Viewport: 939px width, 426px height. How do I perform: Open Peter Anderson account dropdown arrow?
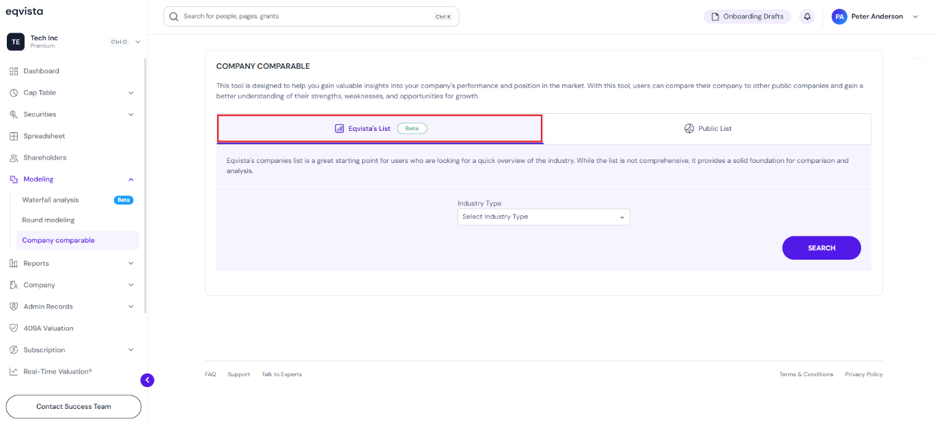tap(915, 17)
